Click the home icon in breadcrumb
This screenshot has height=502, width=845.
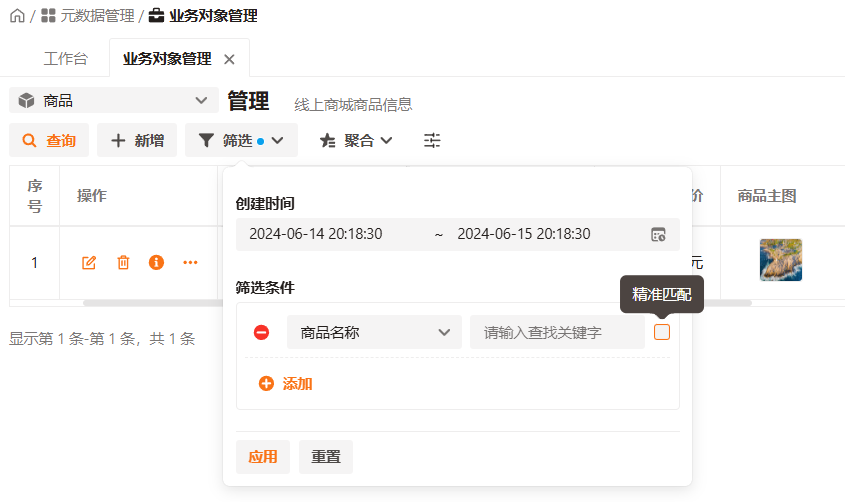coord(17,16)
